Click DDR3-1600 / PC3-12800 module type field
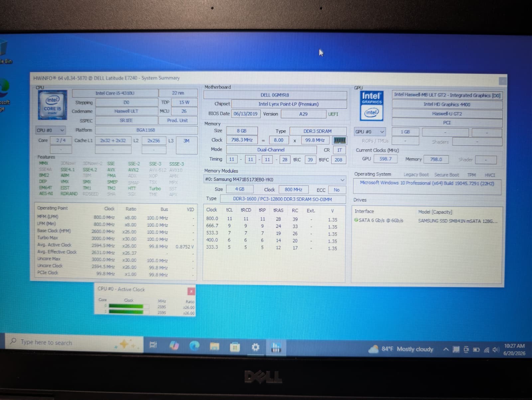The height and width of the screenshot is (400, 532). (x=282, y=199)
